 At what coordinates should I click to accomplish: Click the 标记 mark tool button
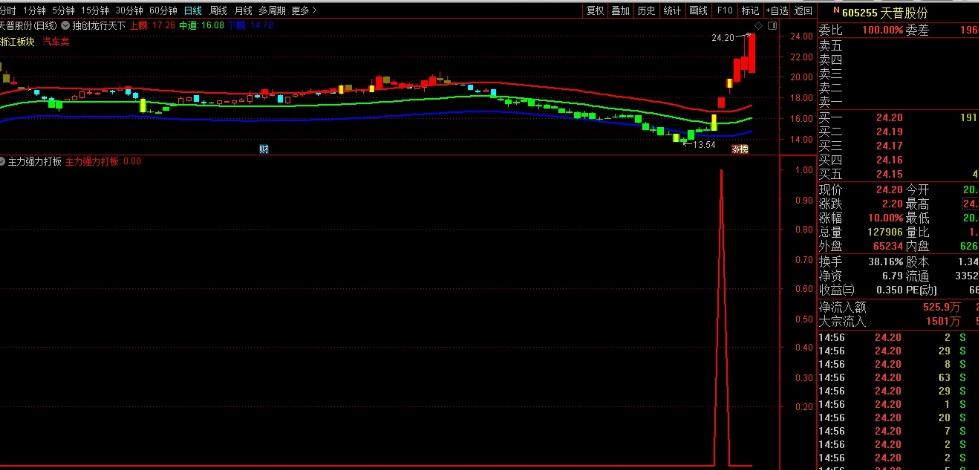(x=750, y=10)
